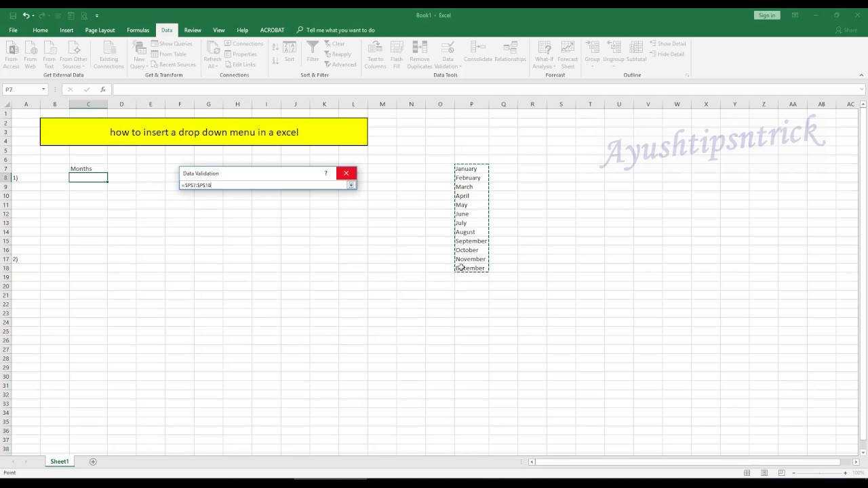Switch to the Formulas tab

click(138, 30)
